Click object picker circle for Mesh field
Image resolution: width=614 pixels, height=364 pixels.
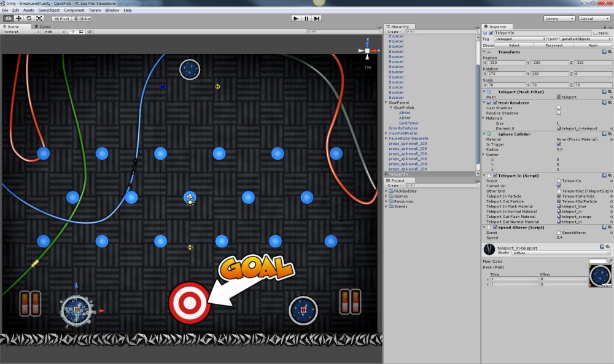pos(612,97)
